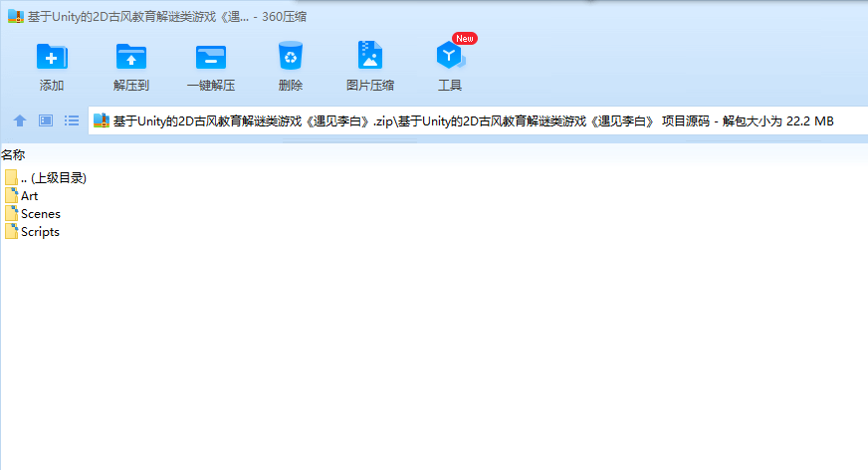Click the address path field
The width and height of the screenshot is (868, 470).
[x=478, y=120]
